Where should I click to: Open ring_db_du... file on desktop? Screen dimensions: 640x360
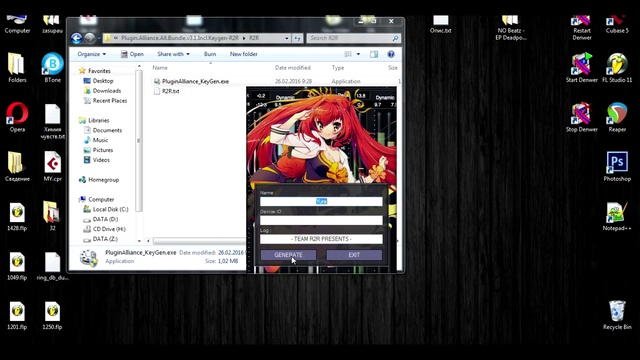(53, 265)
